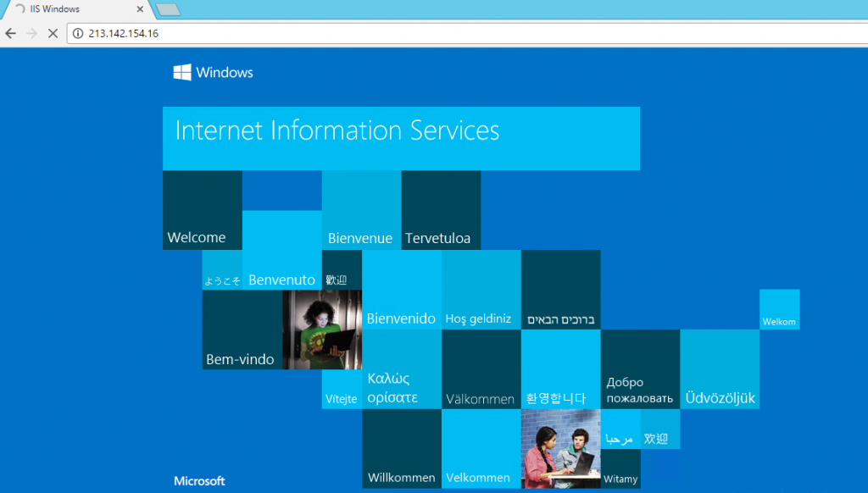This screenshot has width=868, height=493.
Task: Click the photo of woman with laptop
Action: 322,330
